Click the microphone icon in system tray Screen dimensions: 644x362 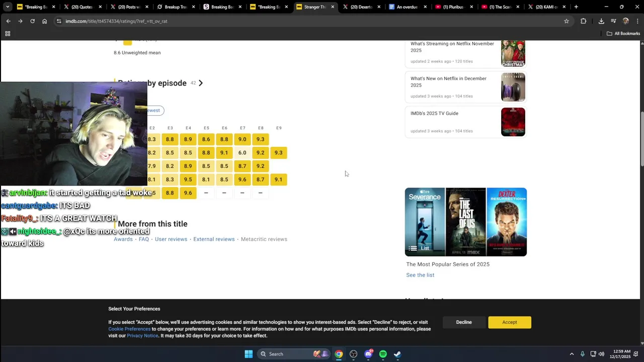[x=583, y=354]
